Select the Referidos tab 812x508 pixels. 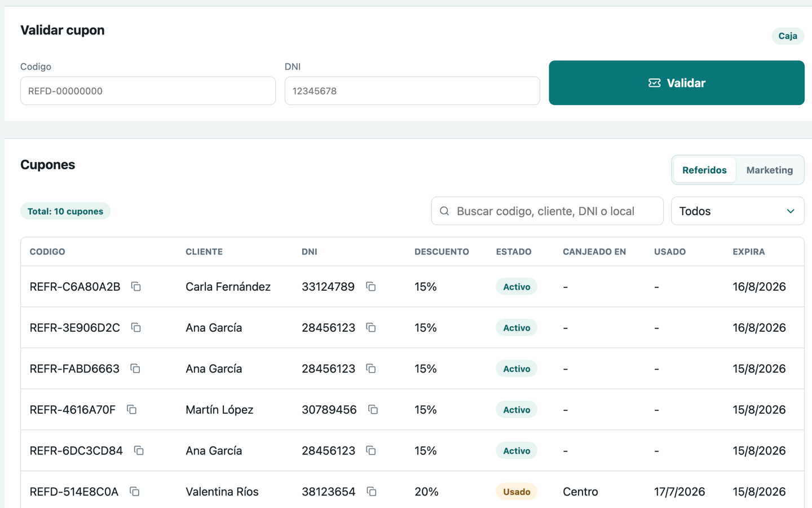pos(704,170)
